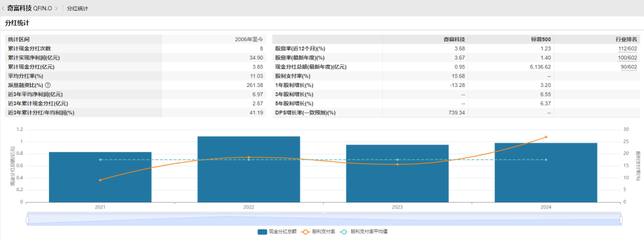
Task: Click 近3年平均净利润 value 6.97
Action: coord(258,94)
